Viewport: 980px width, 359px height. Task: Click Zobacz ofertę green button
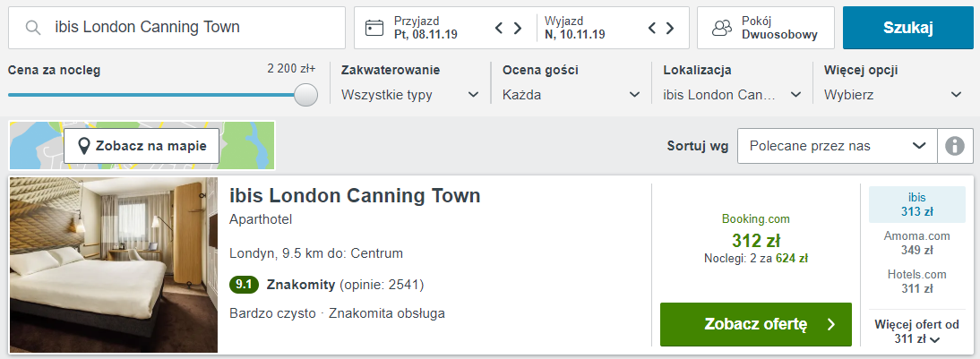(x=756, y=324)
